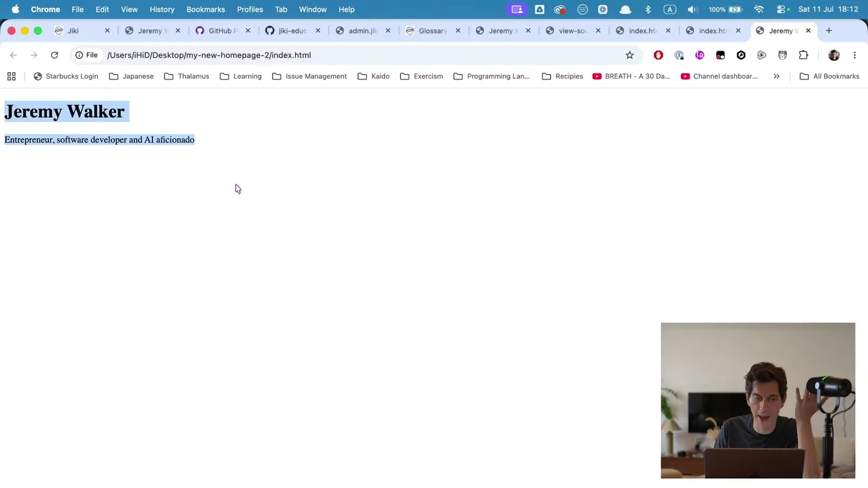Open Chrome's three-dot menu
This screenshot has width=868, height=488.
(x=854, y=55)
